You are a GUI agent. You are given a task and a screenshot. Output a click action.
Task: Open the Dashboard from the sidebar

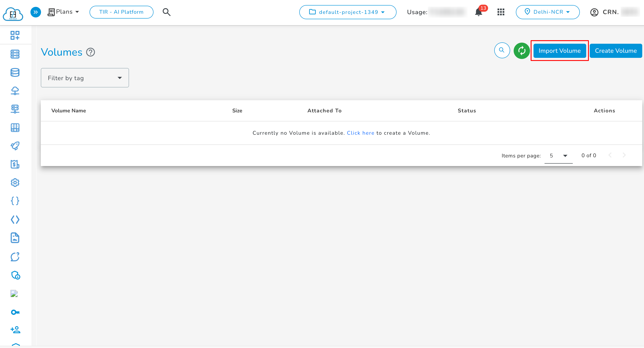point(15,35)
